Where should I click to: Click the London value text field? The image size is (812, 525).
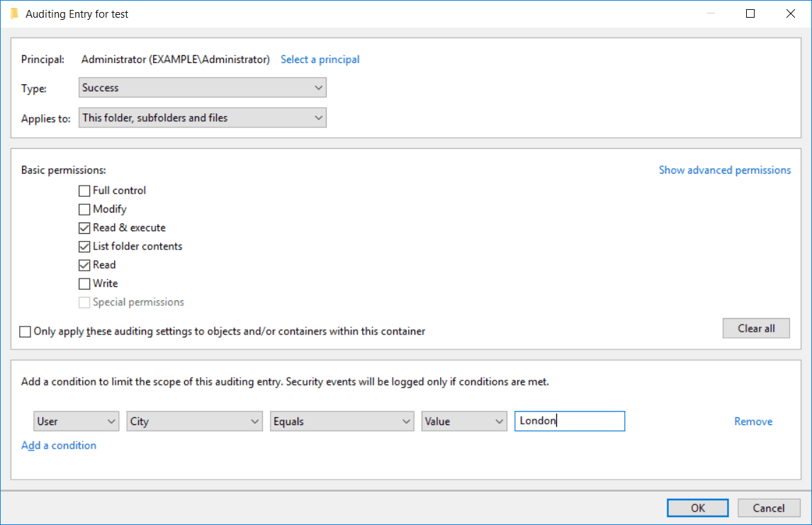[570, 421]
